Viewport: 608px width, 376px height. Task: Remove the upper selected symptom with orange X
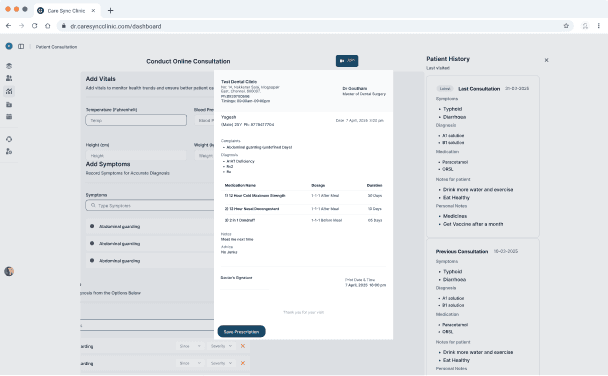(243, 346)
